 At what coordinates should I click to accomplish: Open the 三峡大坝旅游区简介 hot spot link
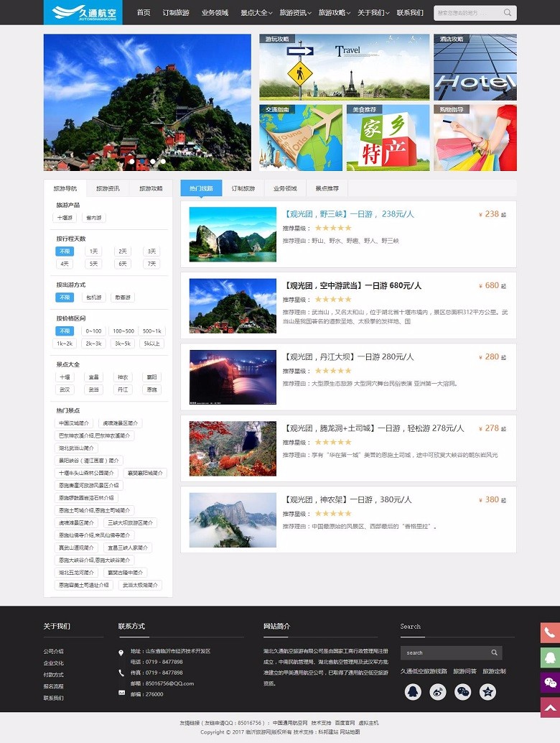130,522
